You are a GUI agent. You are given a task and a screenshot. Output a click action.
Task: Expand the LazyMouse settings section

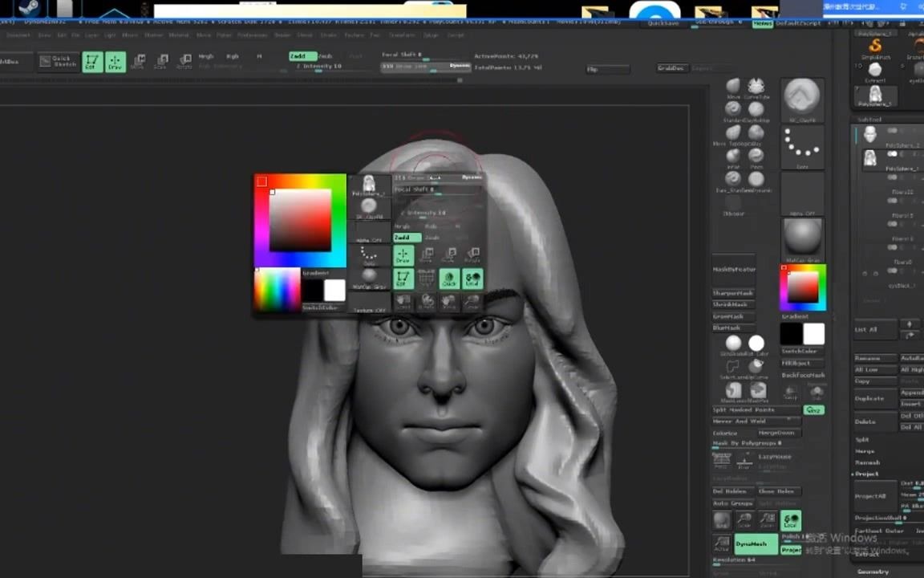tap(774, 456)
